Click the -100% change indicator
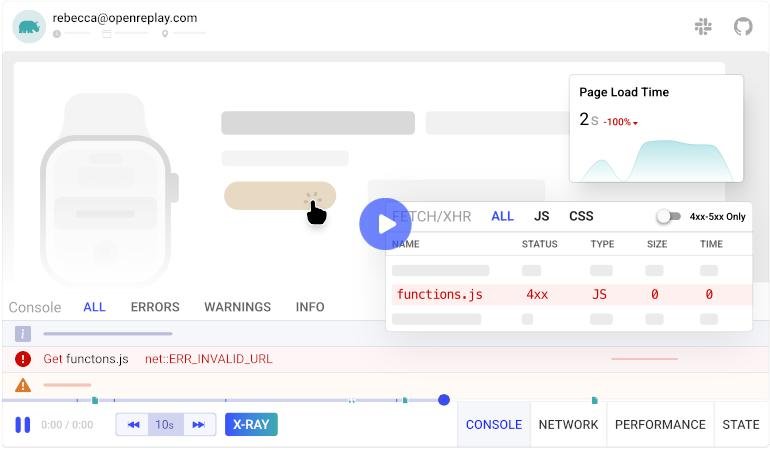Viewport: 770px width, 450px height. point(620,122)
